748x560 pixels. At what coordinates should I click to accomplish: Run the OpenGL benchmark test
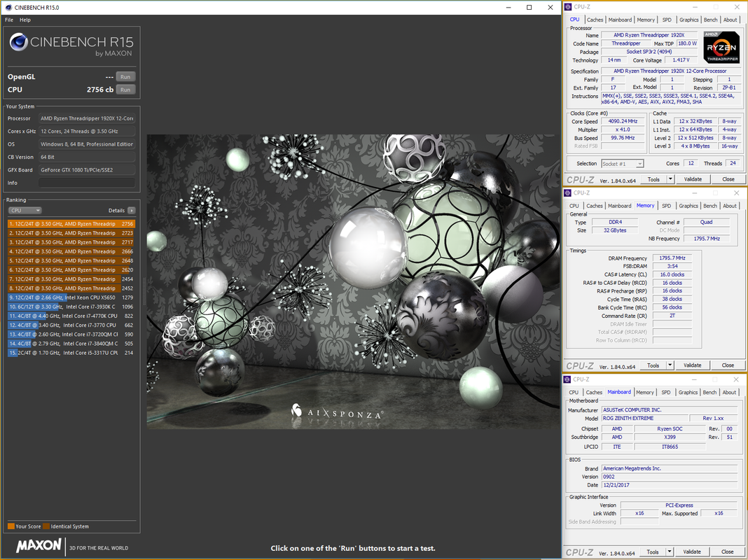125,77
